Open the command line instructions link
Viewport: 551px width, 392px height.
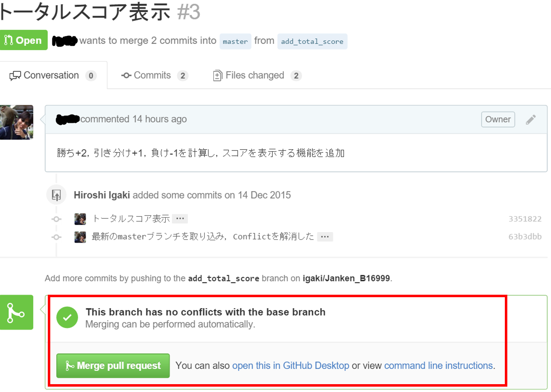point(438,366)
